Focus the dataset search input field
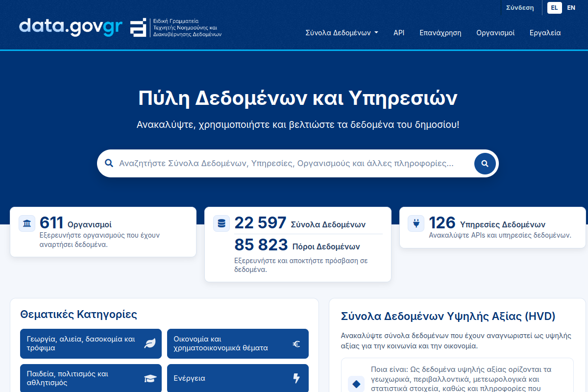Image resolution: width=588 pixels, height=392 pixels. pyautogui.click(x=294, y=163)
